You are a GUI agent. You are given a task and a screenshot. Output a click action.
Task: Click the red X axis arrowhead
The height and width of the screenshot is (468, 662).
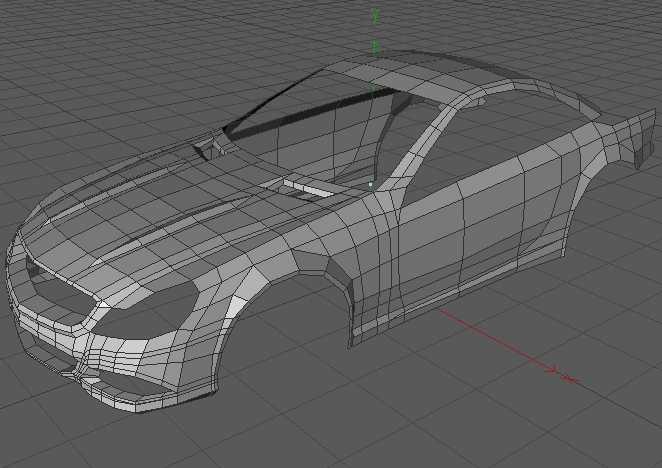(x=551, y=370)
